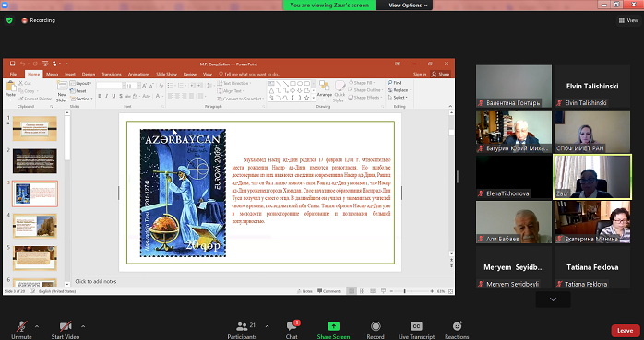Viewport: 644px width, 340px height.
Task: Toggle text Shadow formatting
Action: click(x=121, y=96)
